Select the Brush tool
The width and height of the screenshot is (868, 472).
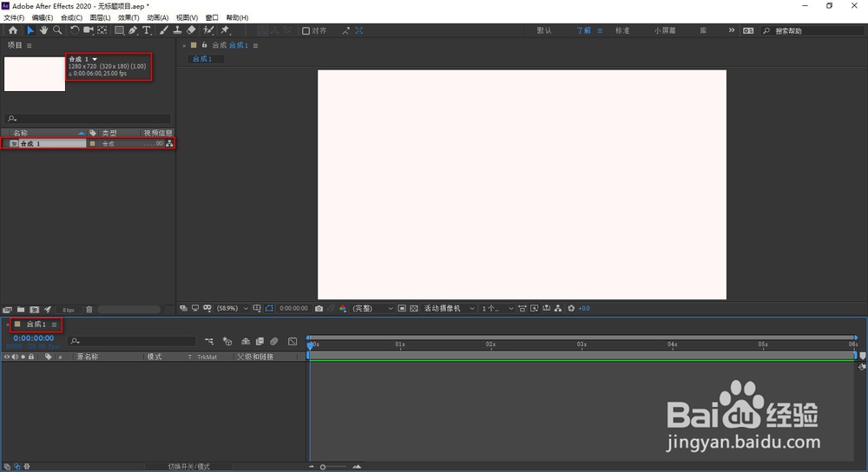pos(164,30)
